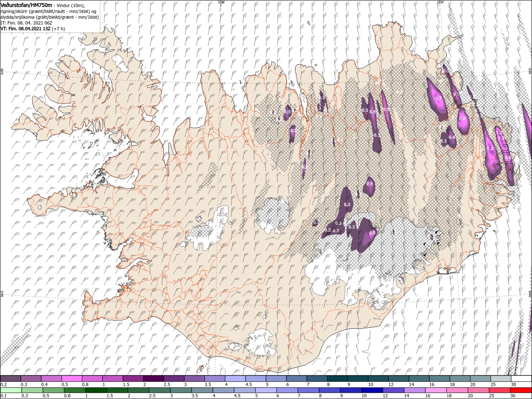Click the 0.7 snowfall value in the northeast
The height and width of the screenshot is (399, 532).
[438, 98]
